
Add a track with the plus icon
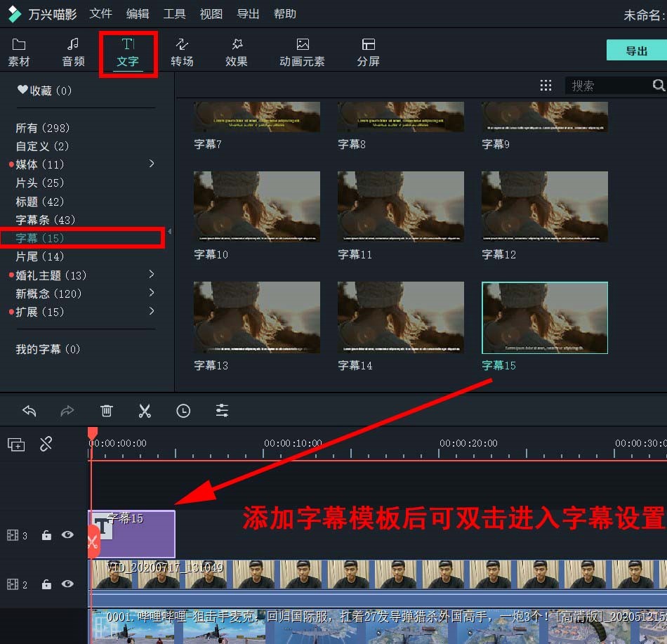(x=16, y=445)
